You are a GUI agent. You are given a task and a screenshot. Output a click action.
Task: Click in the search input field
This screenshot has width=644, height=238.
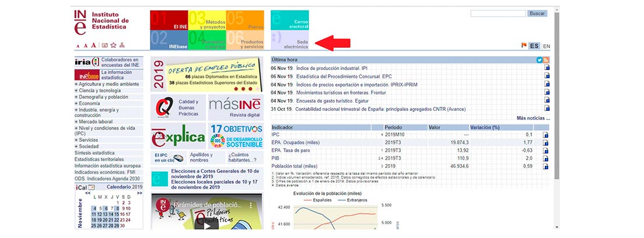tap(498, 13)
